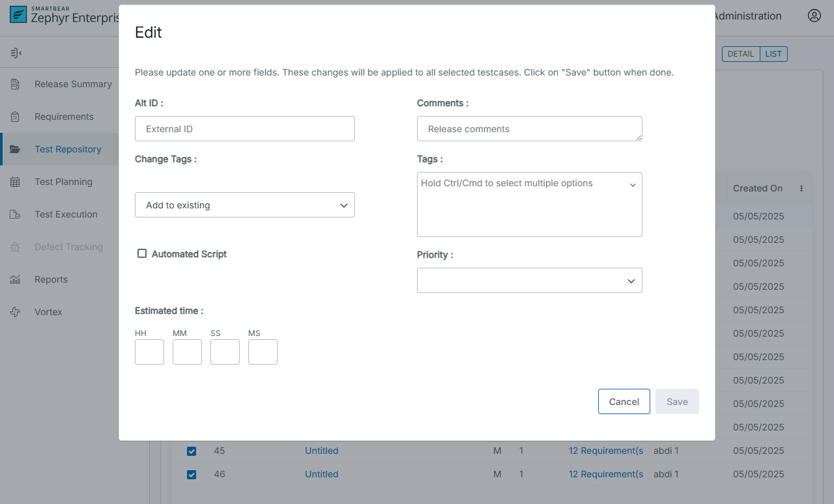Image resolution: width=834 pixels, height=504 pixels.
Task: Click the Vortex icon in sidebar
Action: pyautogui.click(x=15, y=312)
